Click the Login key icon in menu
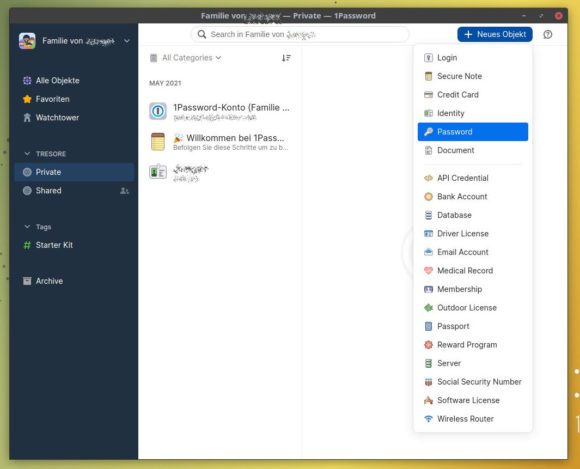This screenshot has height=469, width=580. (428, 58)
